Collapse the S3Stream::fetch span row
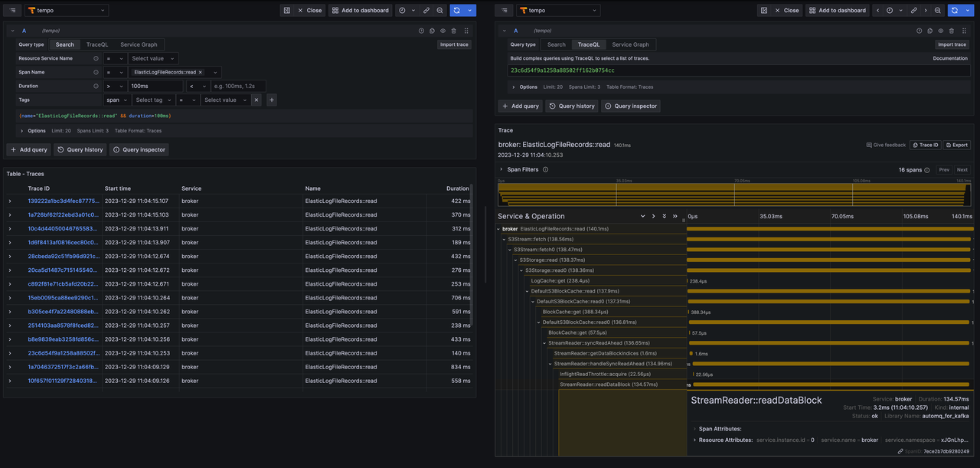The image size is (980, 468). coord(505,239)
